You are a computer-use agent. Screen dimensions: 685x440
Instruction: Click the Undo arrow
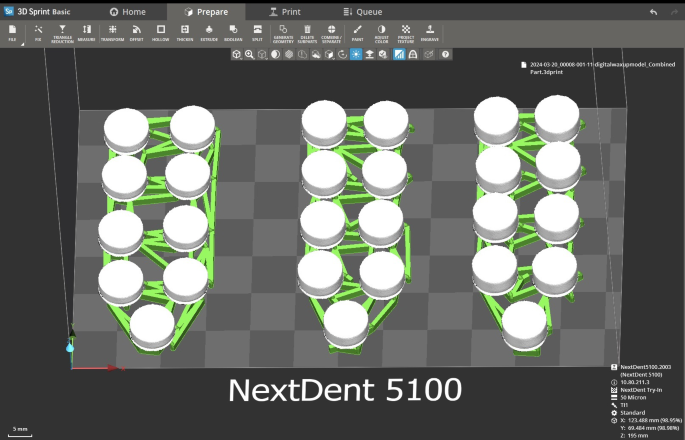tap(654, 12)
